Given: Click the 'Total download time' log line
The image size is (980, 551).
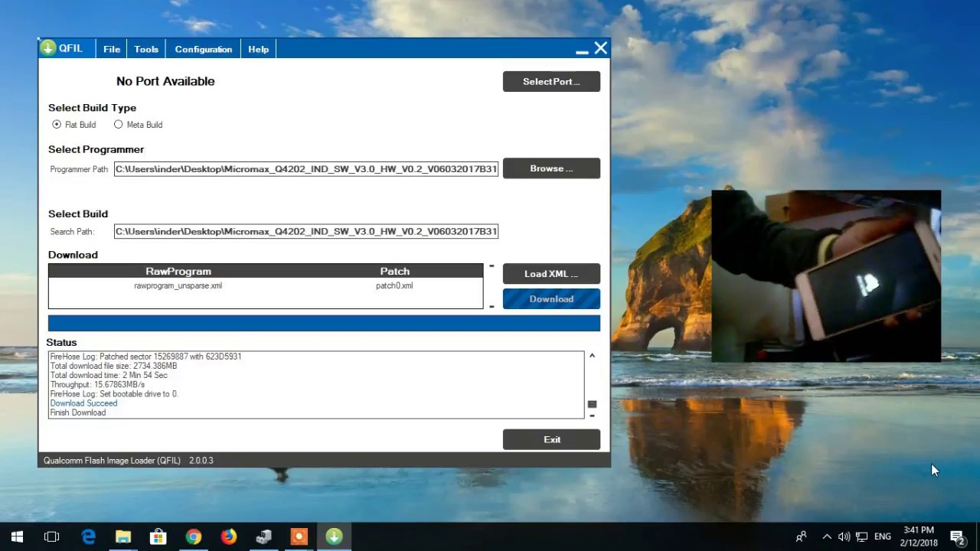Looking at the screenshot, I should [109, 375].
